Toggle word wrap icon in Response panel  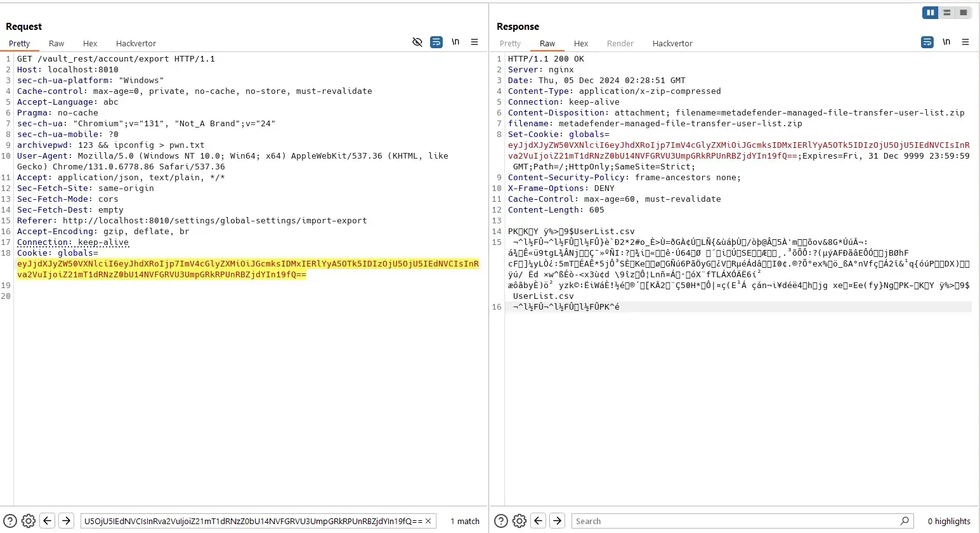[927, 42]
